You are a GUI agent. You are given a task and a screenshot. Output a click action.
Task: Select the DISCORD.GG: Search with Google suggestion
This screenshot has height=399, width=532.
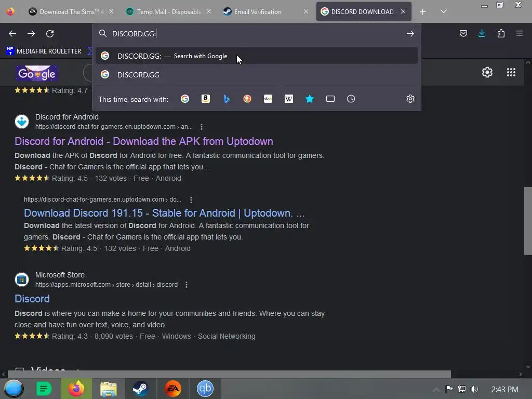point(257,56)
